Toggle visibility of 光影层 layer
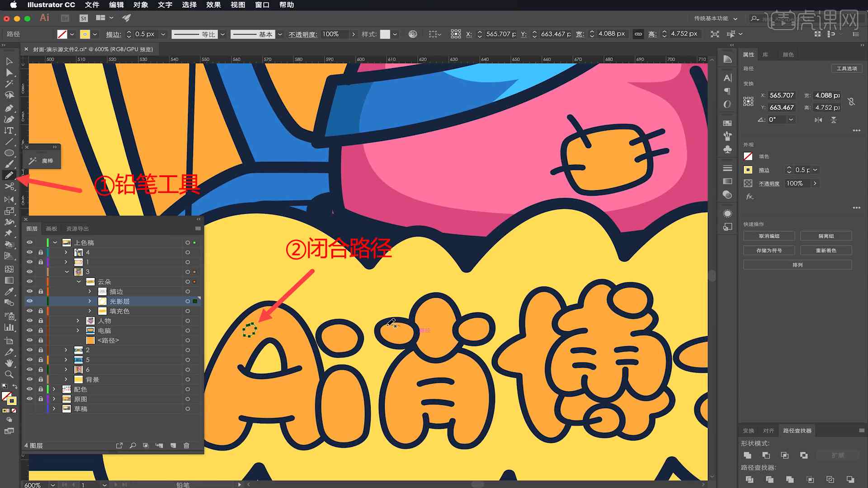 (29, 301)
